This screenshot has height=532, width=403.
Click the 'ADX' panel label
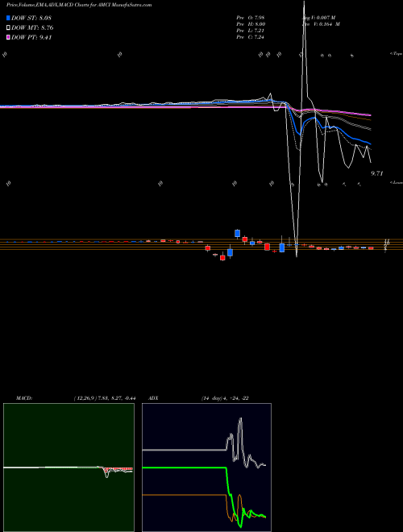pyautogui.click(x=154, y=398)
